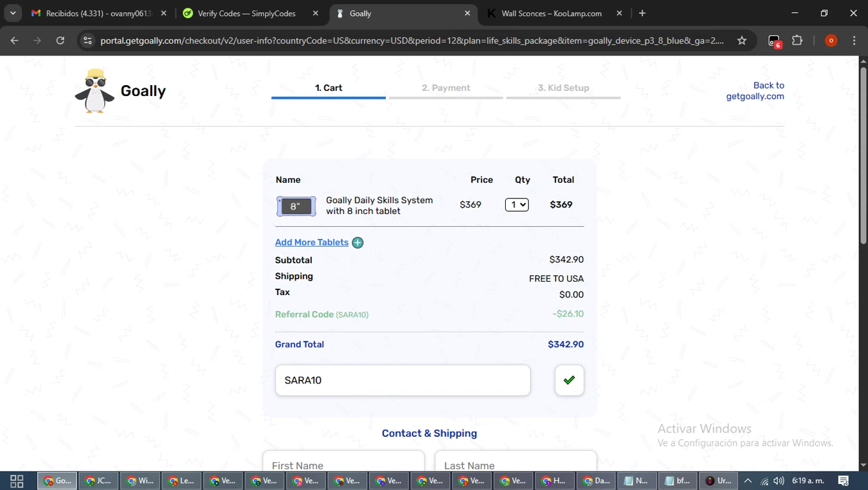Show hidden system tray icons

[748, 481]
